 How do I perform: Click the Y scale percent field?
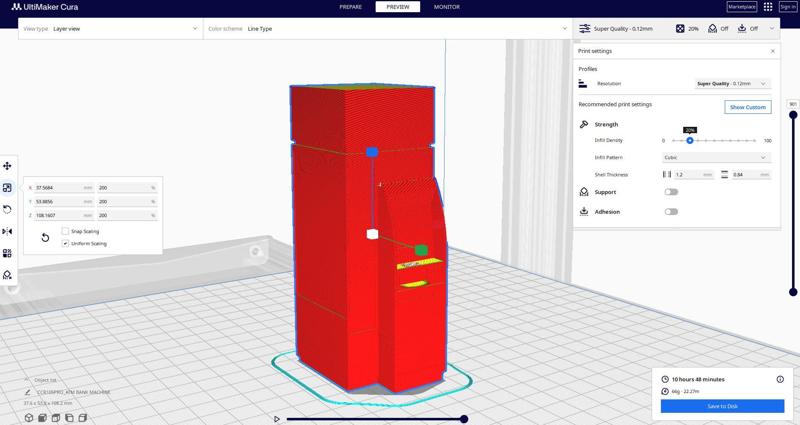coord(127,202)
